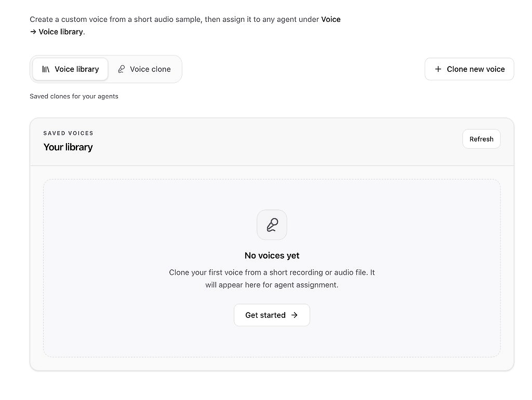Click the library books icon on Voice library tab
532x400 pixels.
(46, 69)
